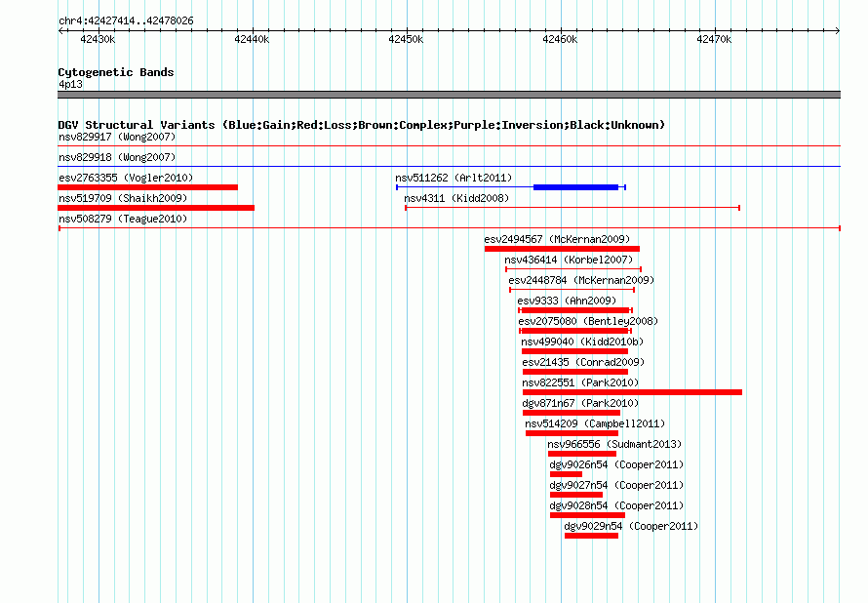Open the dgv871n67 (Park2010) label
The image size is (868, 603).
(x=579, y=403)
